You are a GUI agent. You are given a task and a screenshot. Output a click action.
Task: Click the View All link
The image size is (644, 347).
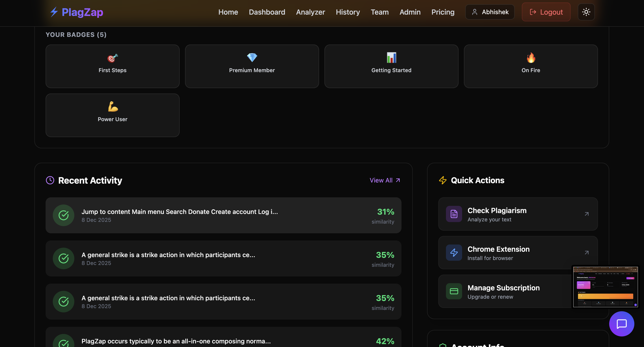point(381,180)
